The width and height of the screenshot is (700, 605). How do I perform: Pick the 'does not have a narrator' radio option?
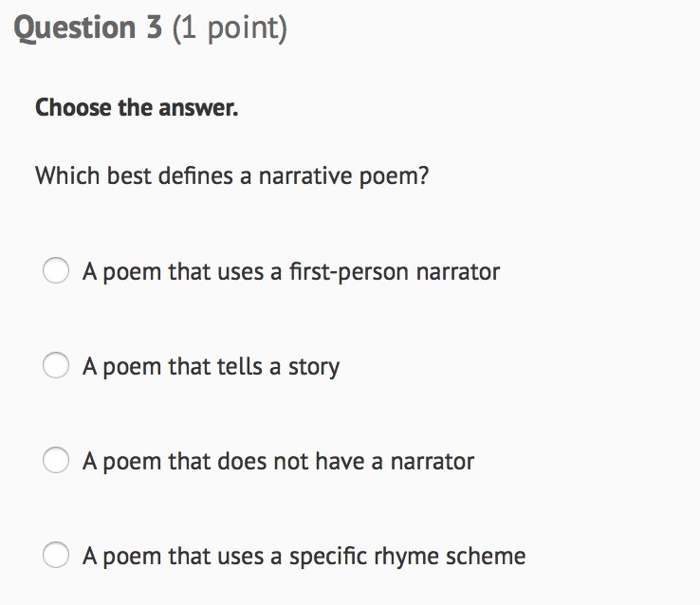click(56, 461)
